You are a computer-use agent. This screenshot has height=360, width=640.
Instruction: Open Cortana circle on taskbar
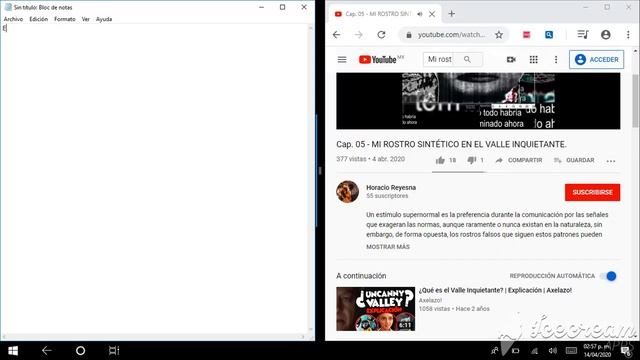pyautogui.click(x=80, y=351)
